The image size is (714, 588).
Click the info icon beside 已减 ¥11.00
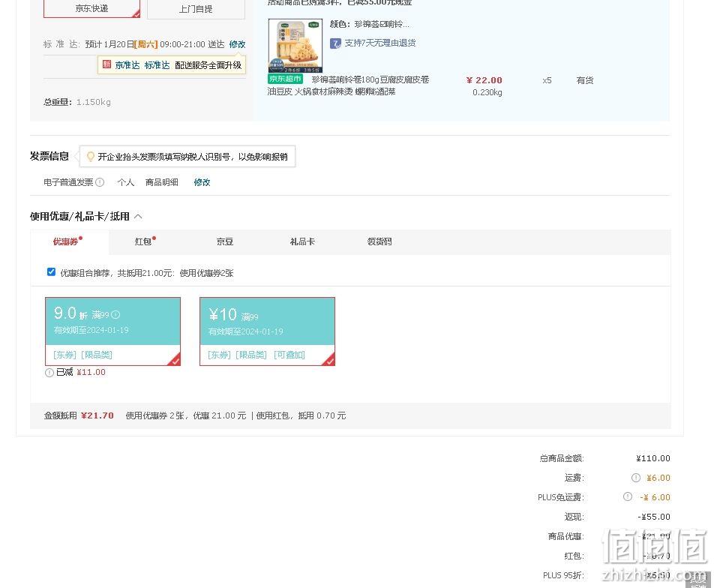pos(49,373)
